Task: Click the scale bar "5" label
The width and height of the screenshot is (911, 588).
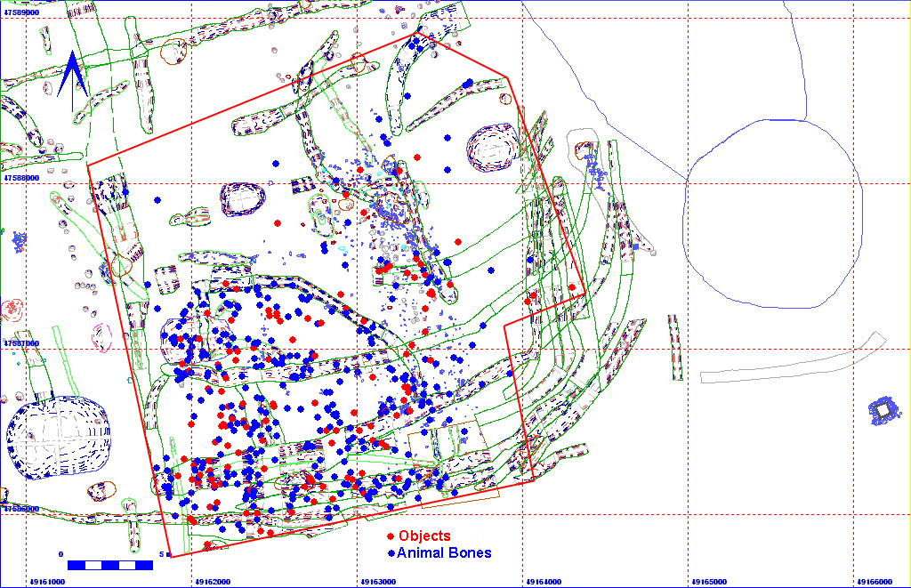Action: click(x=162, y=554)
